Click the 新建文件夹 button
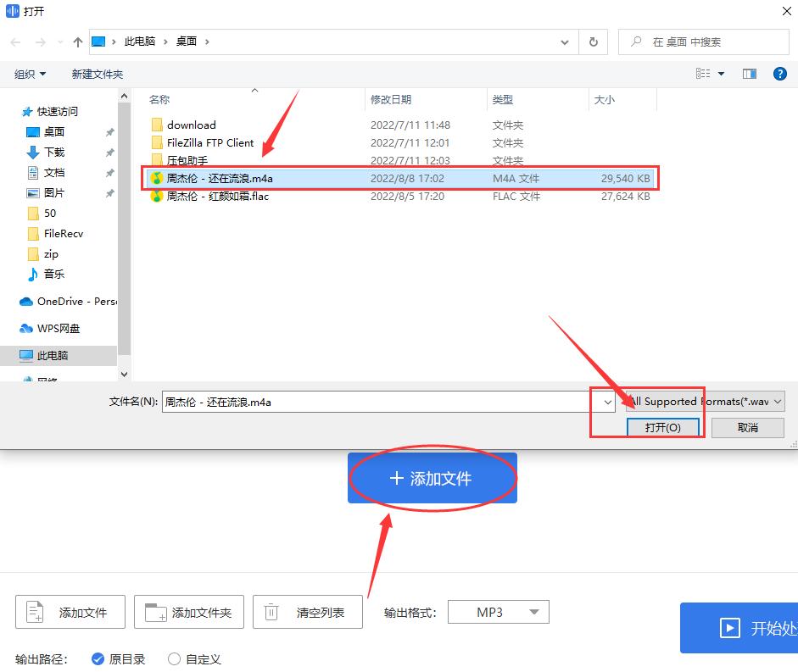The image size is (798, 672). point(97,74)
